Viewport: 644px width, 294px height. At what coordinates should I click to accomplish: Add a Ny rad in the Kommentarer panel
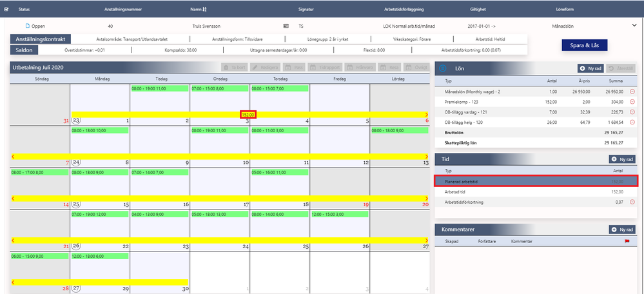[x=622, y=230]
